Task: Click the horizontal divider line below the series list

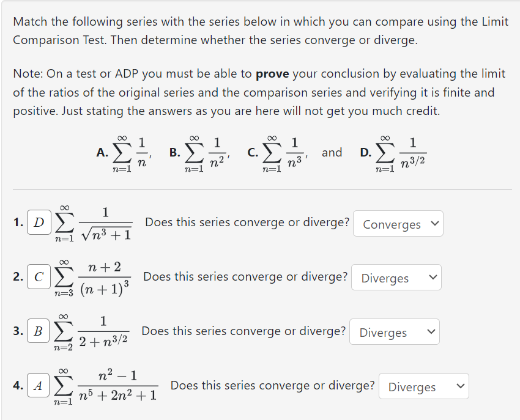Action: tap(260, 189)
